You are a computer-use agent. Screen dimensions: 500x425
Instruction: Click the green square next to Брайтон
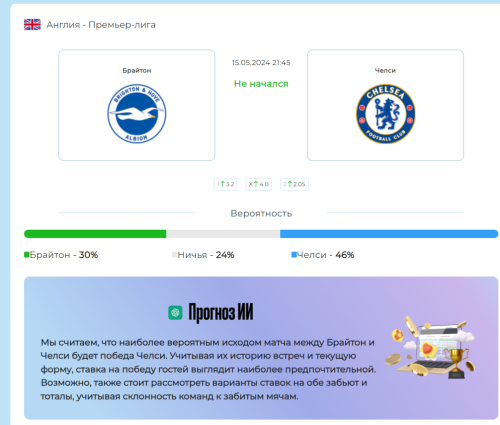point(27,255)
